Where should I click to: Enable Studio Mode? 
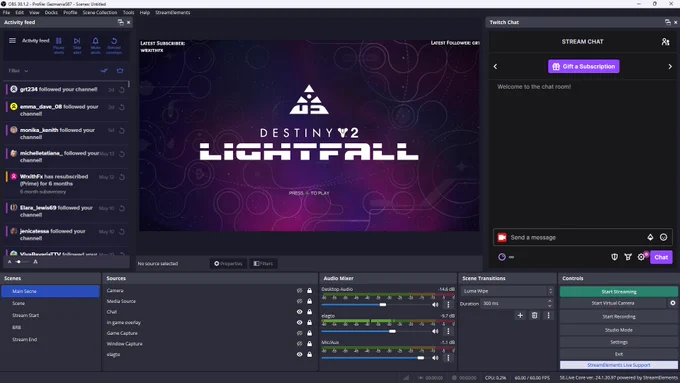618,330
